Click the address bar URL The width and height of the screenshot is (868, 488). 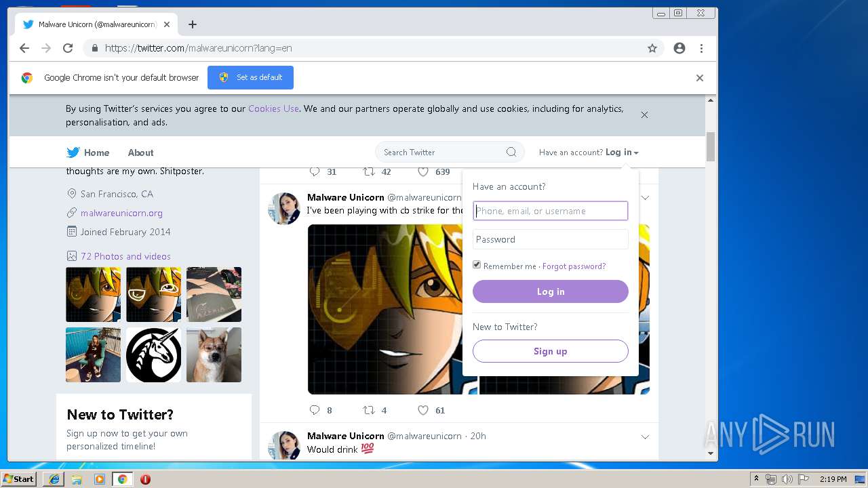click(x=199, y=48)
